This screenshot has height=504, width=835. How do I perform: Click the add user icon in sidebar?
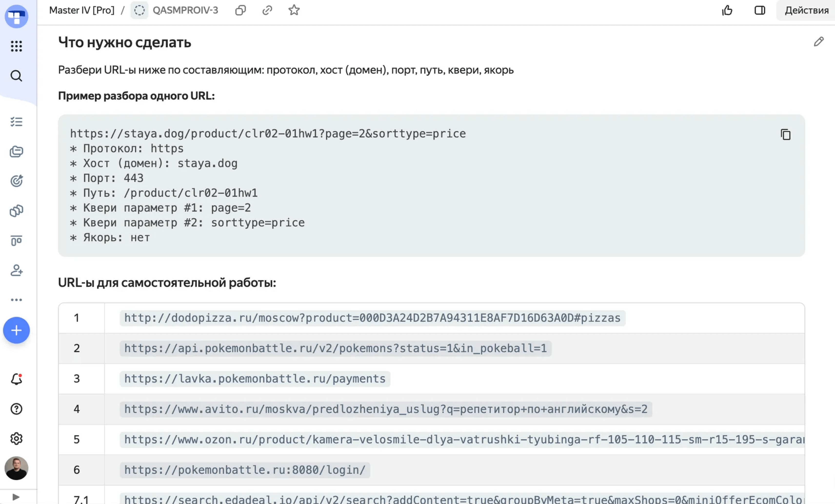pyautogui.click(x=16, y=270)
